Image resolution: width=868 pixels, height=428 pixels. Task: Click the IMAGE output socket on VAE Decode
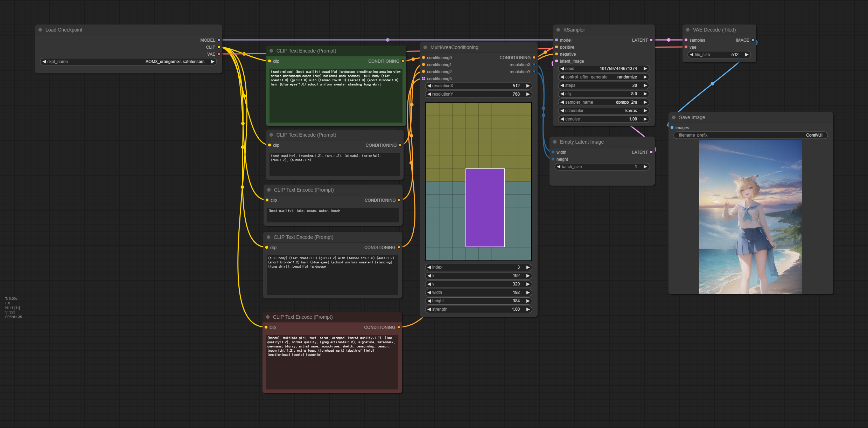click(753, 40)
